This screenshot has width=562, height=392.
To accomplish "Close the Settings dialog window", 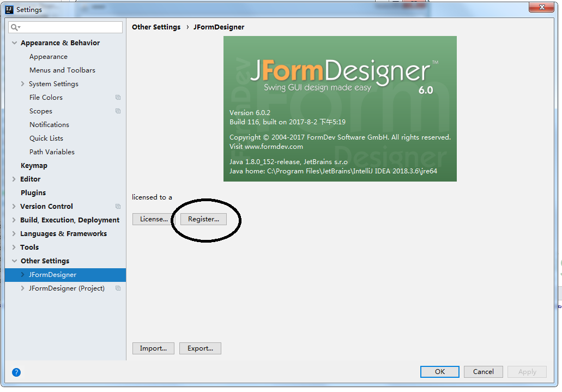I will 541,7.
